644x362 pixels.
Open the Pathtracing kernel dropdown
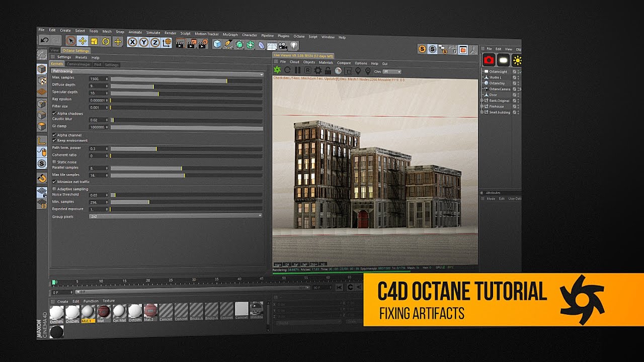157,72
